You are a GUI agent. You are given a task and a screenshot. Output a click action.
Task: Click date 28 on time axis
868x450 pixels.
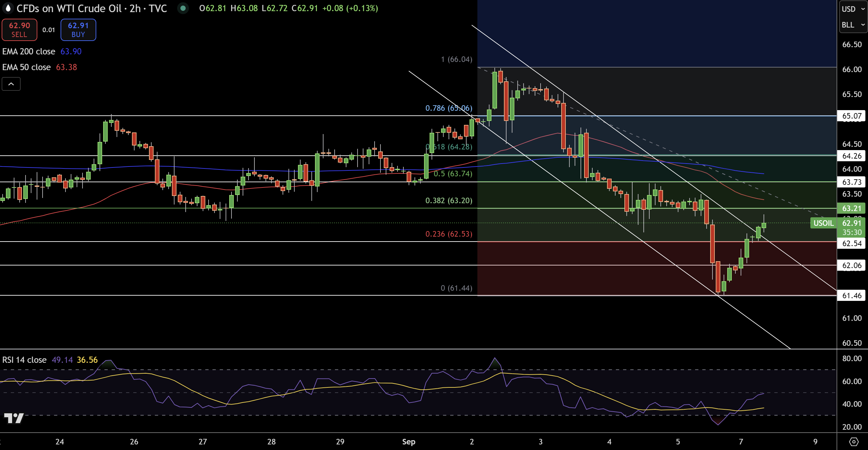click(x=271, y=441)
